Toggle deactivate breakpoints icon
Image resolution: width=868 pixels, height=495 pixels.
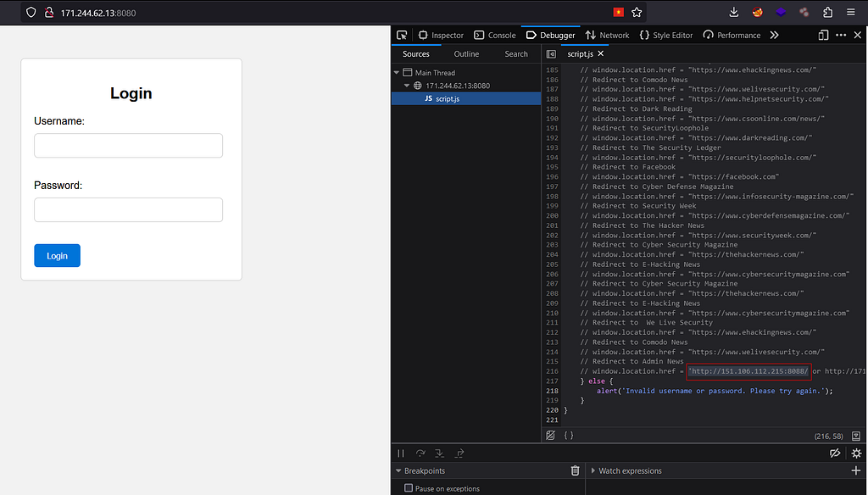(835, 453)
